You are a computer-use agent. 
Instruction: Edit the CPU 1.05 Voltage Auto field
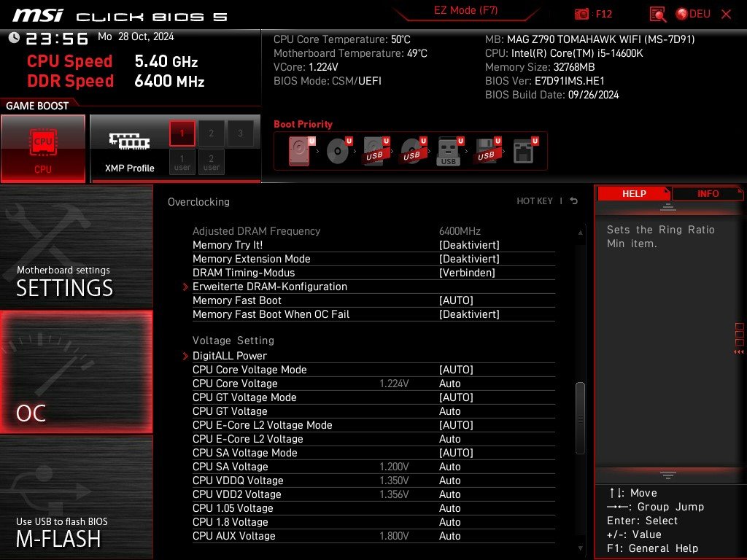(x=449, y=508)
